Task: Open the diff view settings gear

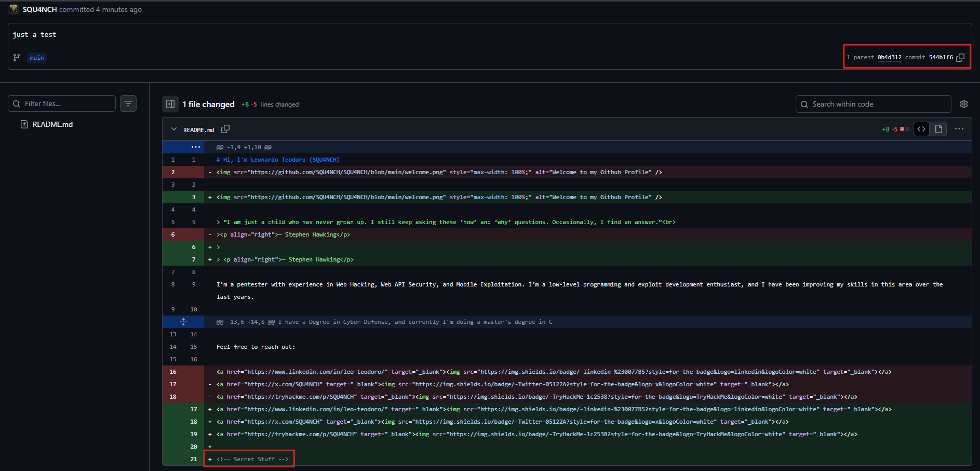Action: [964, 104]
